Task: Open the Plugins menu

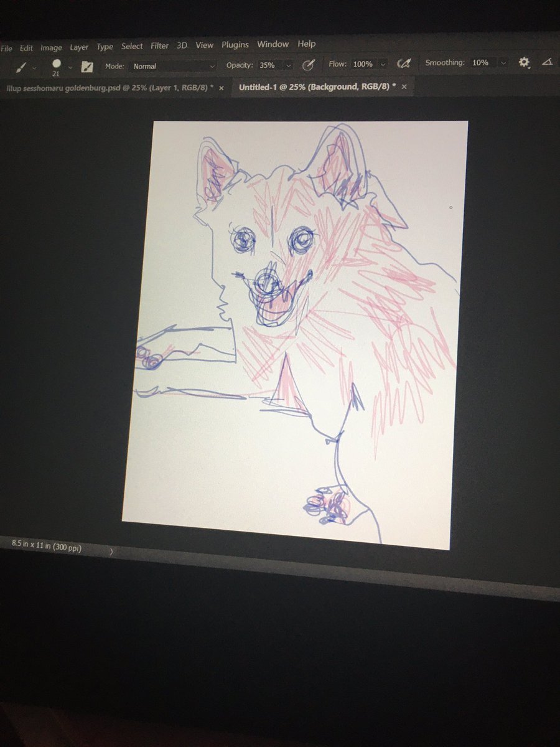Action: 235,45
